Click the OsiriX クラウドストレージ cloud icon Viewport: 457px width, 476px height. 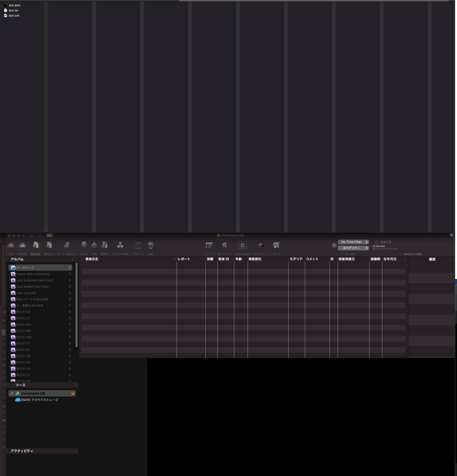coord(17,400)
